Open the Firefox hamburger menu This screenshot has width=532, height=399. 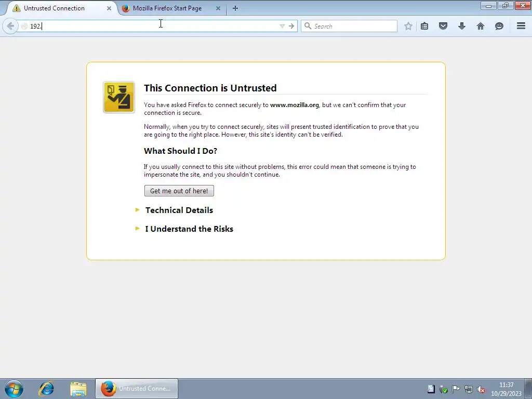pos(521,26)
